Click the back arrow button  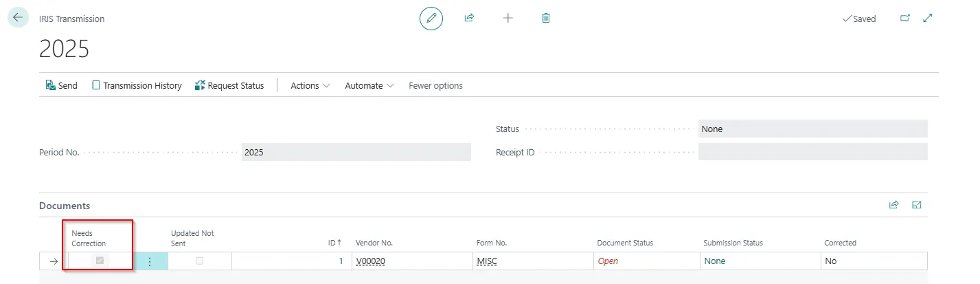click(x=18, y=18)
